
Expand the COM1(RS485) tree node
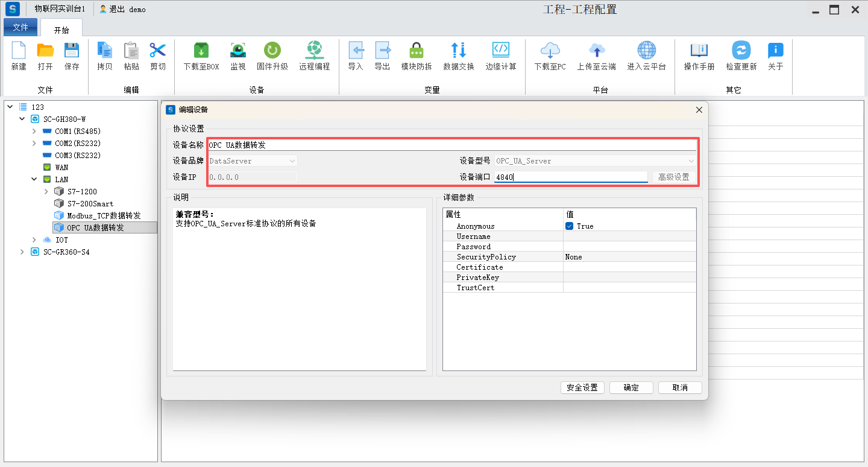34,131
